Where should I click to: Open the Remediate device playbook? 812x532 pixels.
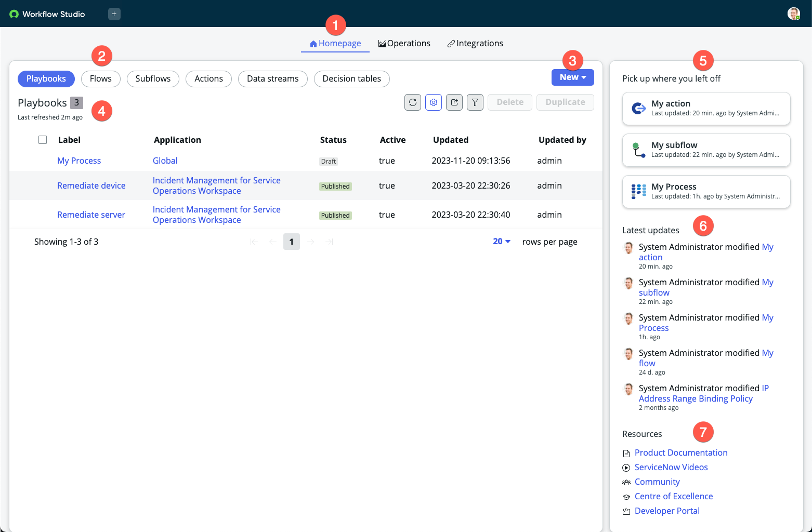point(91,186)
